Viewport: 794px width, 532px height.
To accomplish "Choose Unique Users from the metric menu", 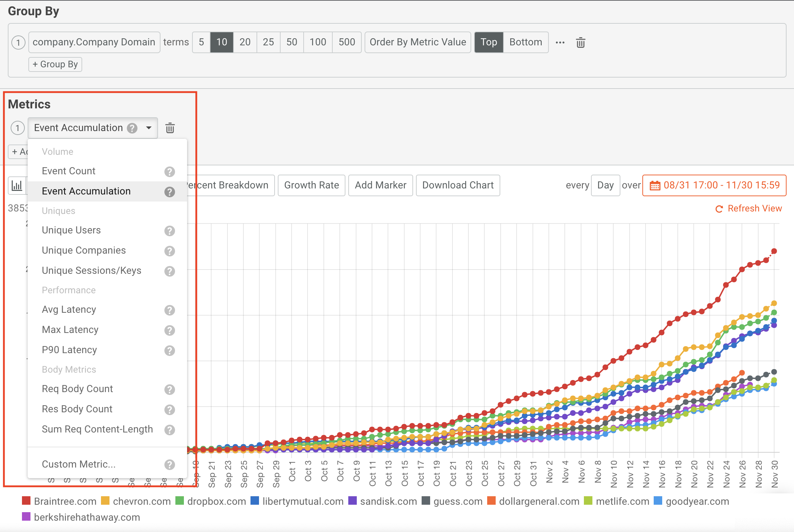I will (71, 230).
